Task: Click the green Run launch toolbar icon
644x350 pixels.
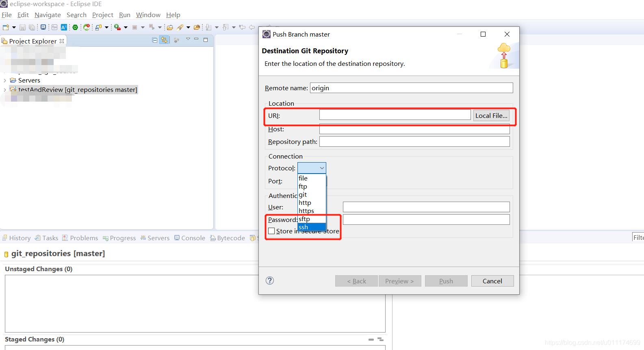Action: [x=117, y=27]
